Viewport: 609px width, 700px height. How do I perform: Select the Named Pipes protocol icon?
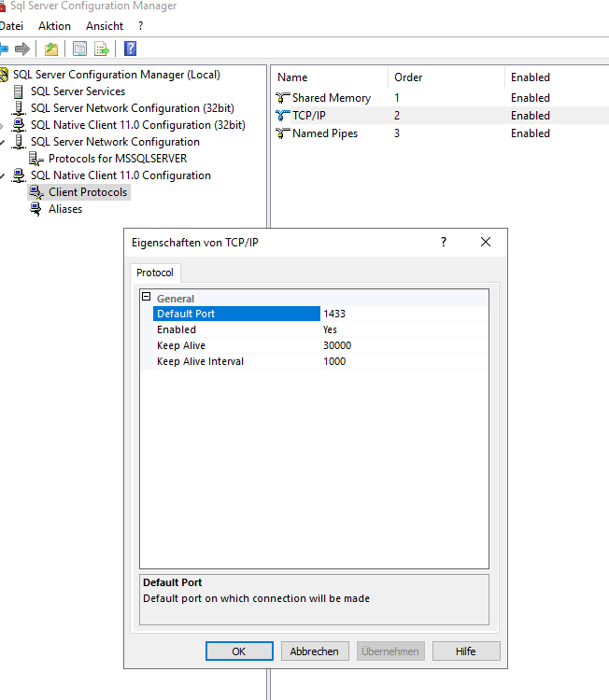tap(283, 133)
